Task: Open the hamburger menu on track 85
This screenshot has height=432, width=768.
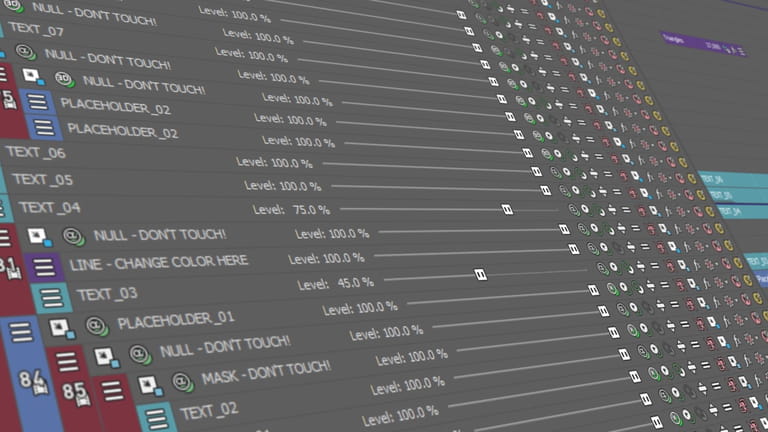Action: tap(68, 361)
